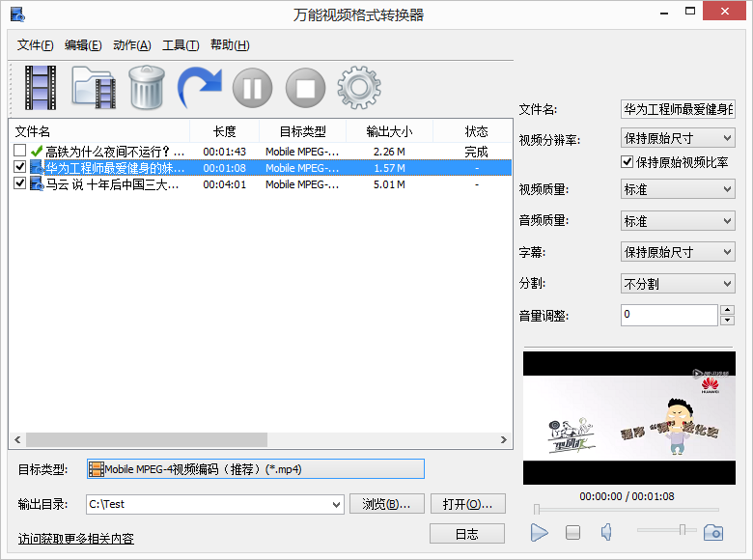The image size is (753, 560).
Task: Sort by the 状态 column header
Action: coord(473,131)
